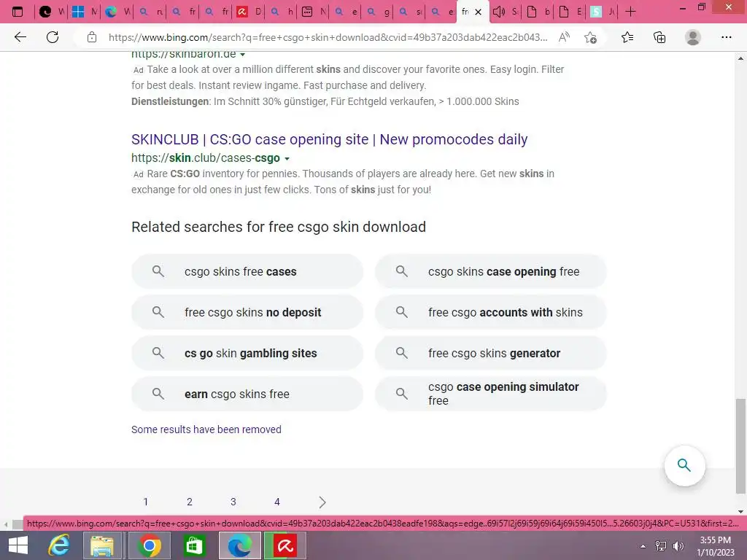The height and width of the screenshot is (560, 747).
Task: Switch to the Avira 'D' tab
Action: point(249,12)
